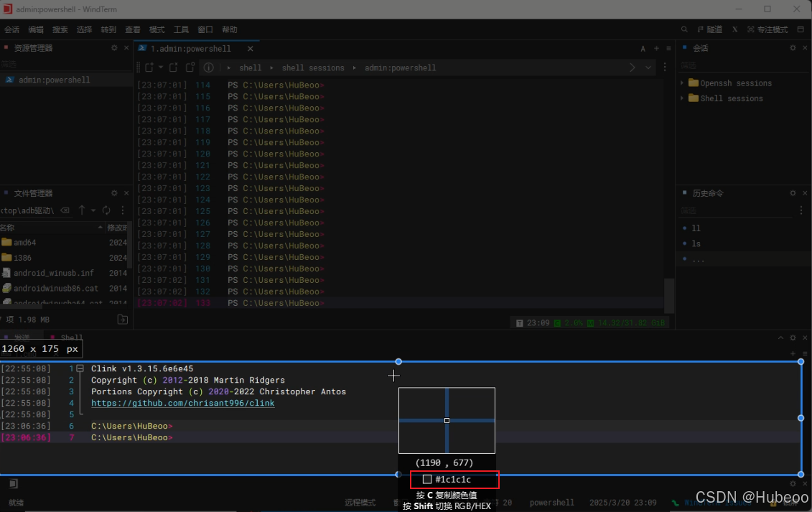Select admin:powershell in resource manager
Screen dimensions: 812x512
pos(66,80)
